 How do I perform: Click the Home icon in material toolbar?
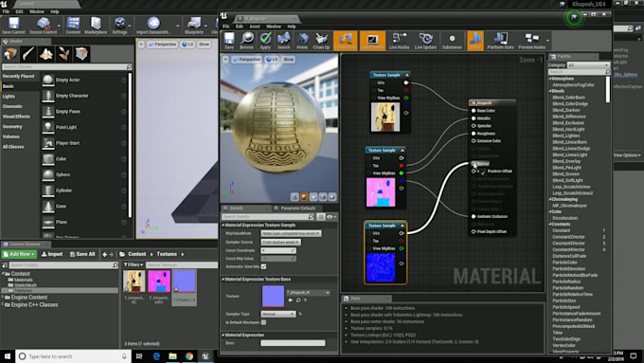[302, 41]
